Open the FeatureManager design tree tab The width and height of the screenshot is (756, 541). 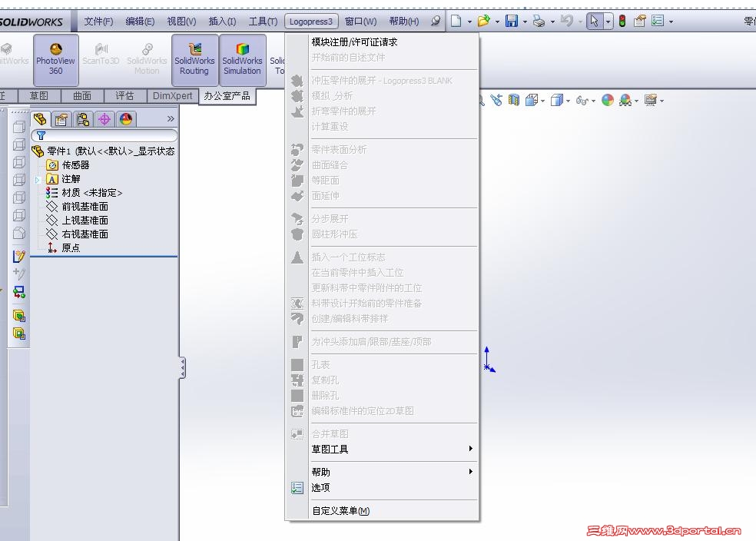click(x=40, y=118)
